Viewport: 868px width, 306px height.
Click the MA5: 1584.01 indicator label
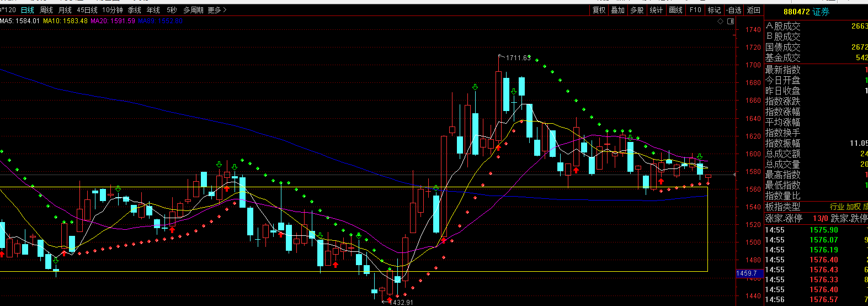(x=20, y=21)
